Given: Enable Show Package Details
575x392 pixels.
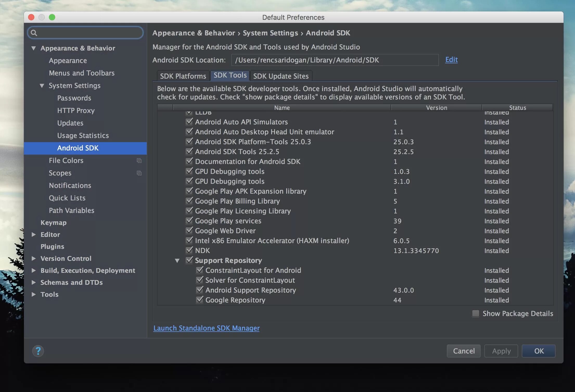Looking at the screenshot, I should (476, 313).
